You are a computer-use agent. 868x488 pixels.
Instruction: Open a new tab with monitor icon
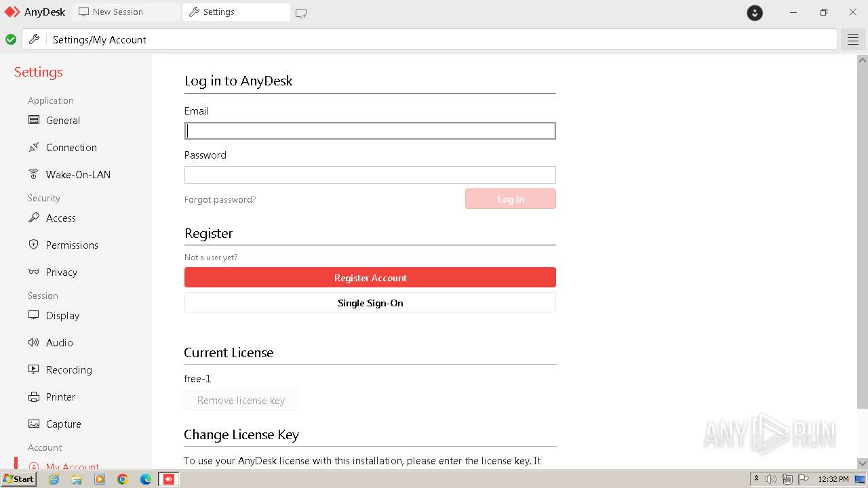[301, 13]
